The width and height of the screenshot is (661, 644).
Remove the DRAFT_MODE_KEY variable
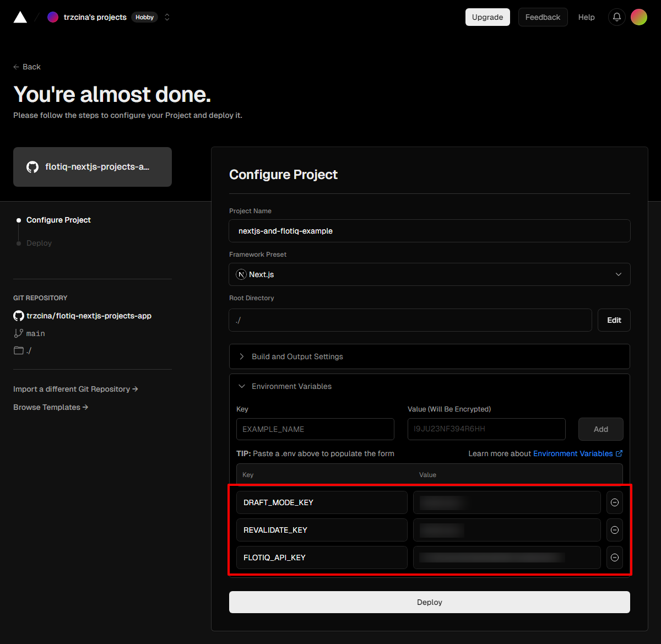coord(615,502)
